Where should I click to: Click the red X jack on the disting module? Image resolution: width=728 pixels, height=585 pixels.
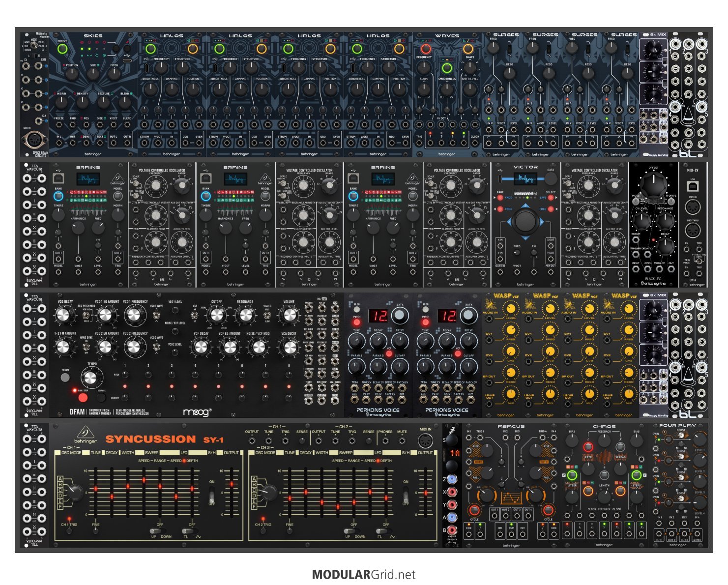(451, 492)
